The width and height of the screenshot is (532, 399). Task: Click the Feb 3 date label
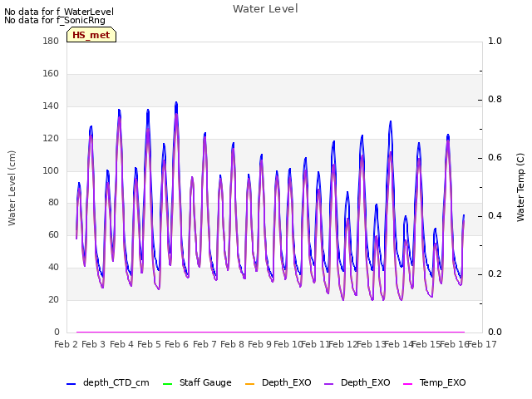94,344
